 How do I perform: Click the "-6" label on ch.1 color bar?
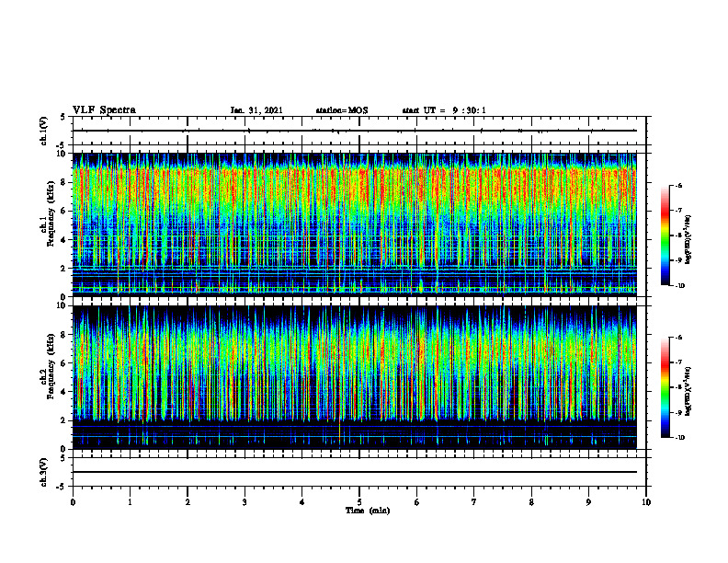(x=678, y=186)
